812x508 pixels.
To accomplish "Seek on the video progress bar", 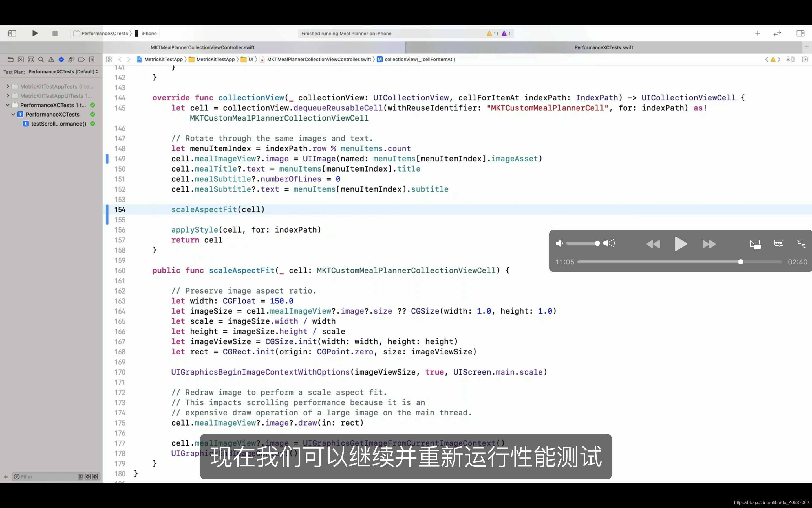I will 679,262.
